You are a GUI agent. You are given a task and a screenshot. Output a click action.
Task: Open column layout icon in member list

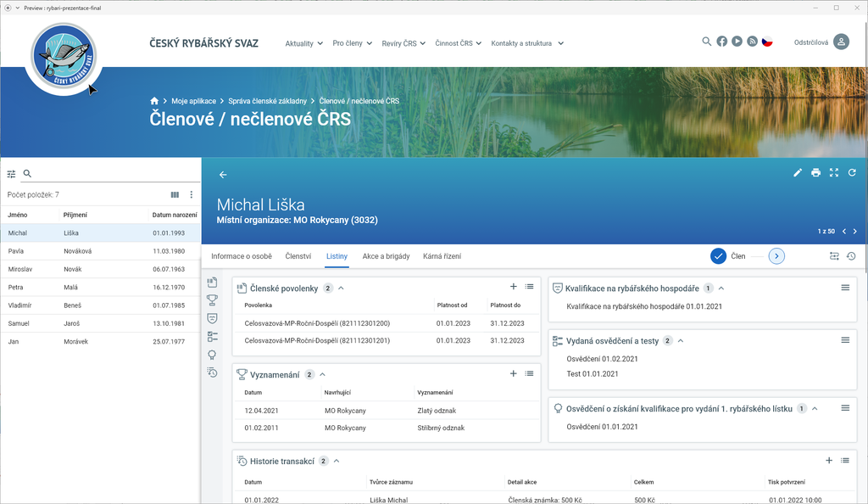tap(175, 194)
